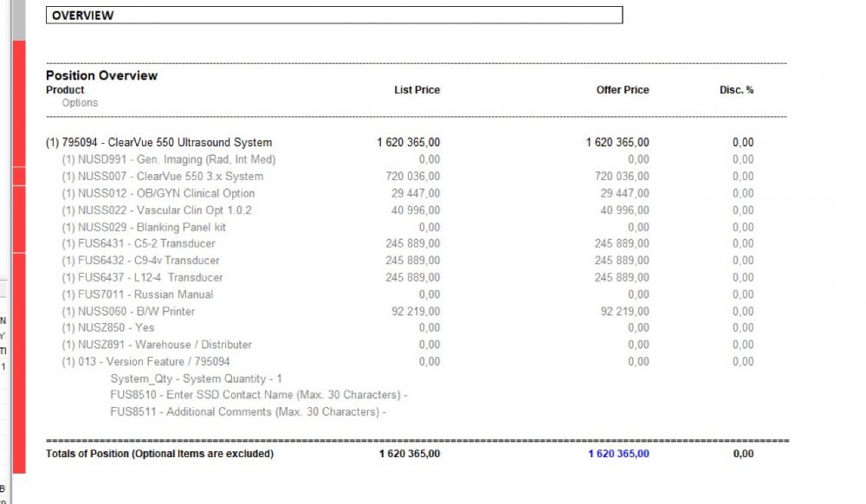Click "Totals of Position (Optional Items are excluded)" label
The image size is (866, 504).
(159, 454)
